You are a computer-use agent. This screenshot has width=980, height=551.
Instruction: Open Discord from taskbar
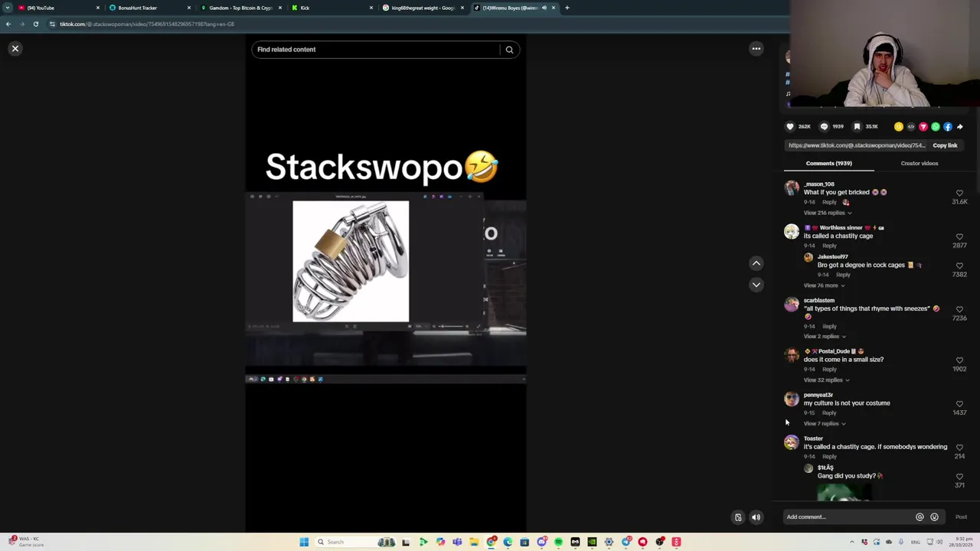(x=541, y=542)
